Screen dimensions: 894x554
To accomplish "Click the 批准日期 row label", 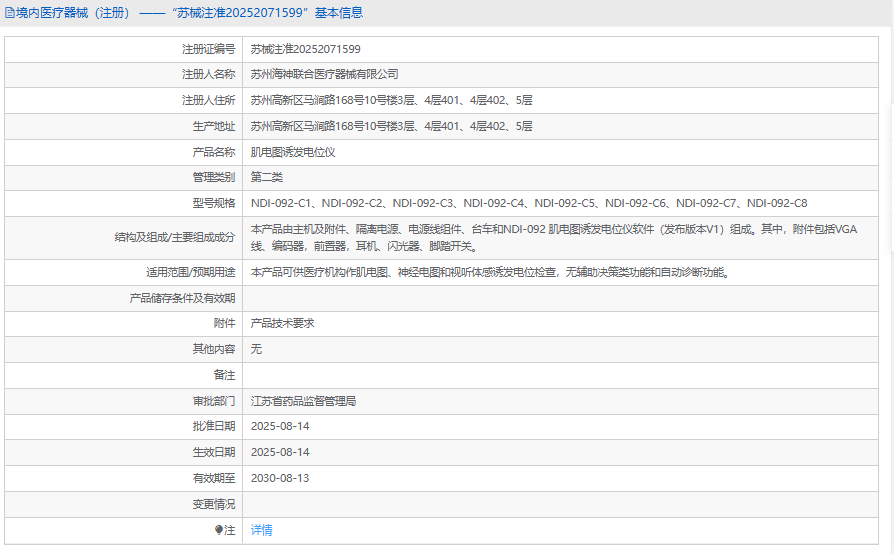I will coord(214,426).
